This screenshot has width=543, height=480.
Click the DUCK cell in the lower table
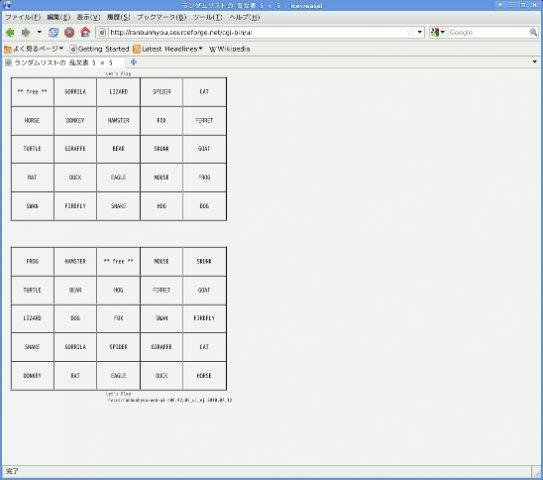click(161, 376)
